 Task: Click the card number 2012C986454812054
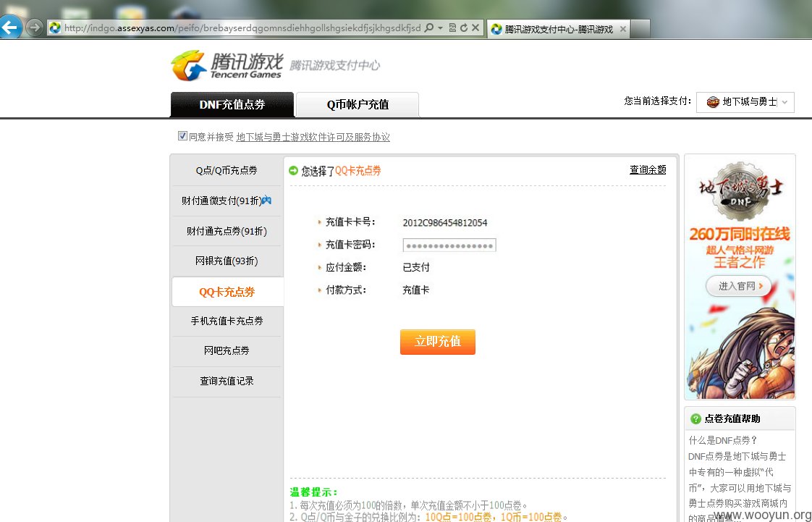445,223
